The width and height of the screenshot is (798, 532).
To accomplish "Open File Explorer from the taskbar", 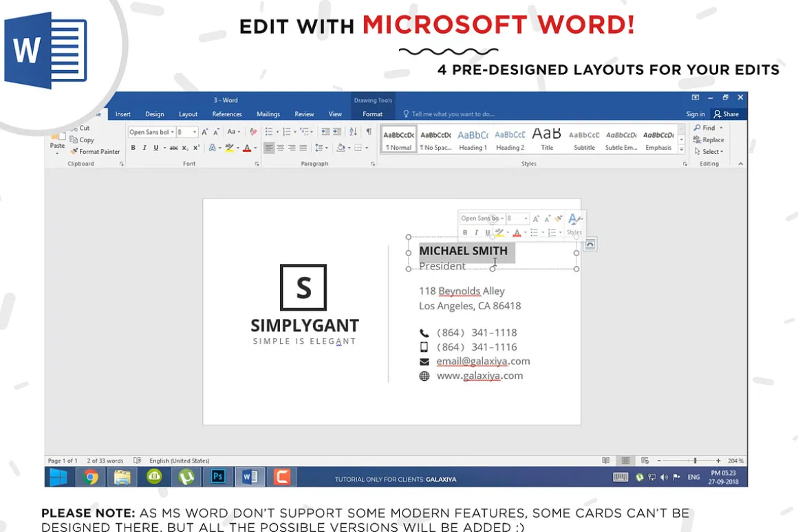I will [x=122, y=476].
